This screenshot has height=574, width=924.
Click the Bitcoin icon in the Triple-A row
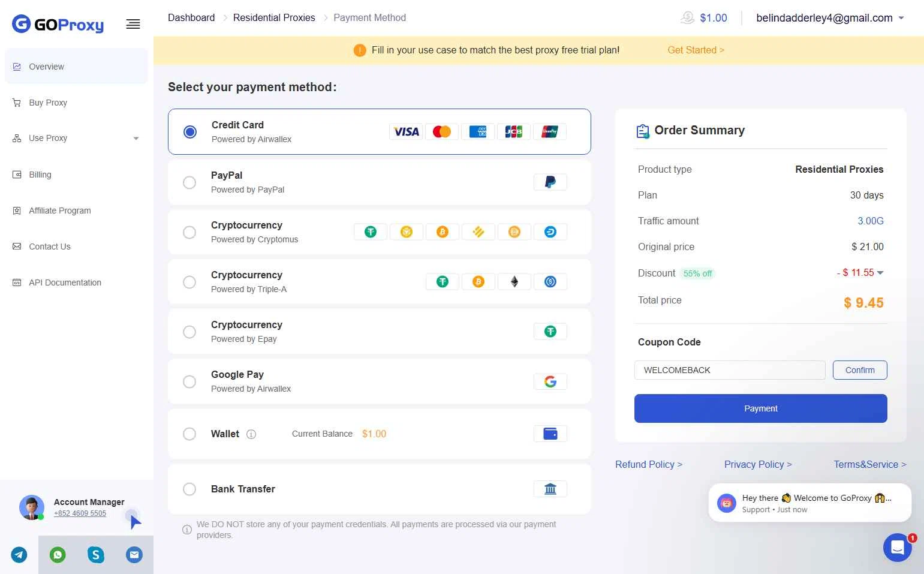pyautogui.click(x=478, y=281)
